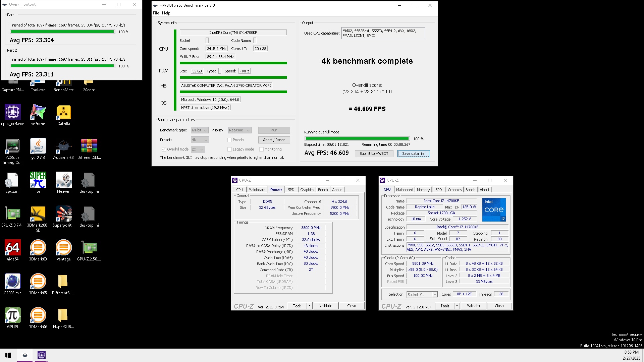Switch to Bench tab in CPU window CPU-Z
644x362 pixels.
click(471, 190)
